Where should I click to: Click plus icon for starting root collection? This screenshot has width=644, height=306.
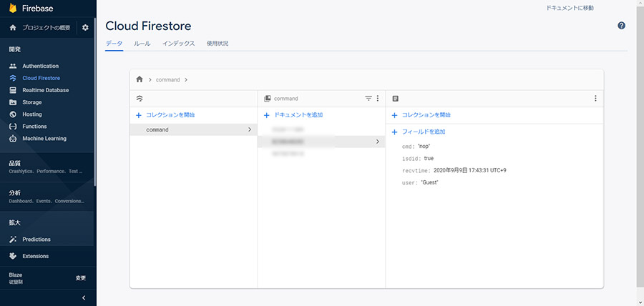click(x=139, y=115)
